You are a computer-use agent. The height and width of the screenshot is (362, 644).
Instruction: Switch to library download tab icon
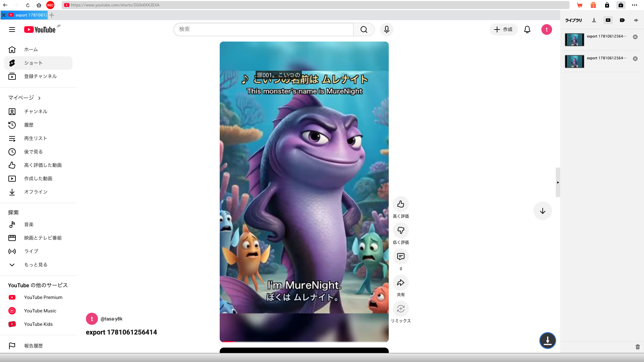[594, 20]
